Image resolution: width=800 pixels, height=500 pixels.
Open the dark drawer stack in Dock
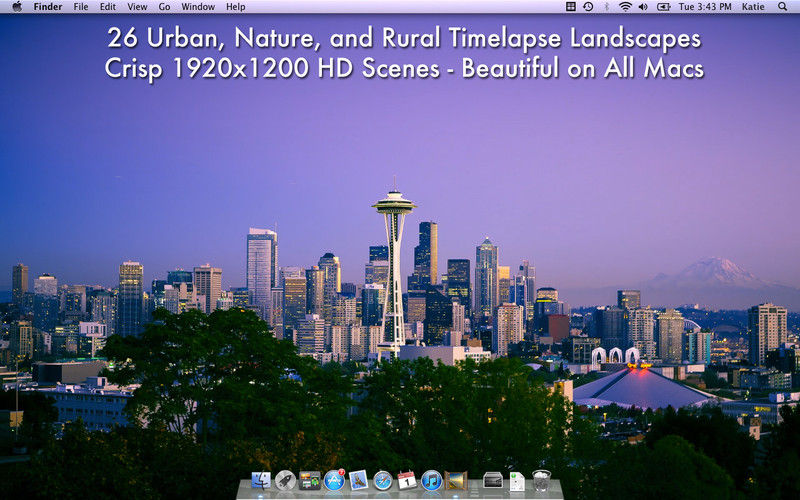[x=492, y=480]
